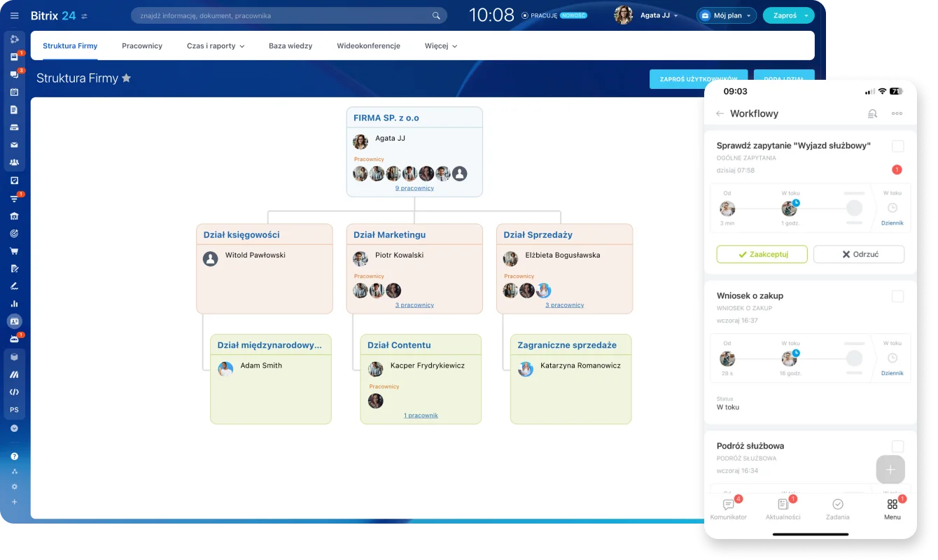
Task: Open the hamburger menu next to Bitrix 24
Action: pos(15,15)
